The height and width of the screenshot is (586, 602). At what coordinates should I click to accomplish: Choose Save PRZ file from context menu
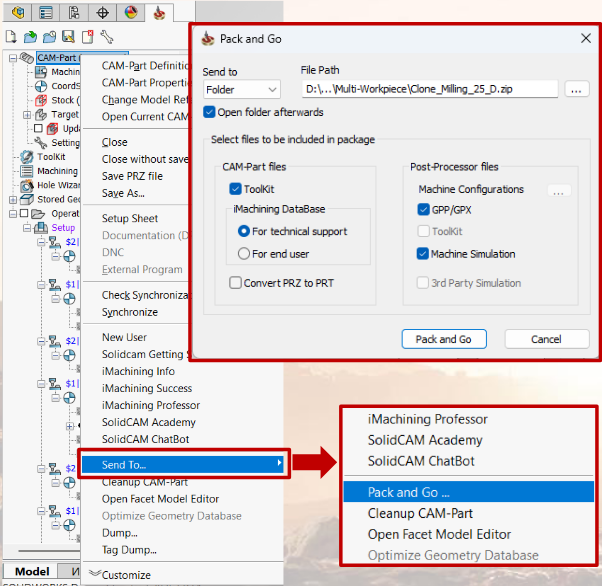click(x=132, y=176)
